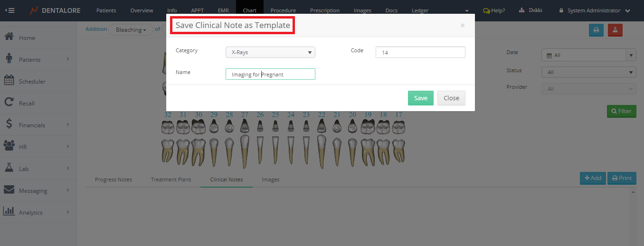Go to Recall in the sidebar
644x246 pixels.
coord(27,103)
